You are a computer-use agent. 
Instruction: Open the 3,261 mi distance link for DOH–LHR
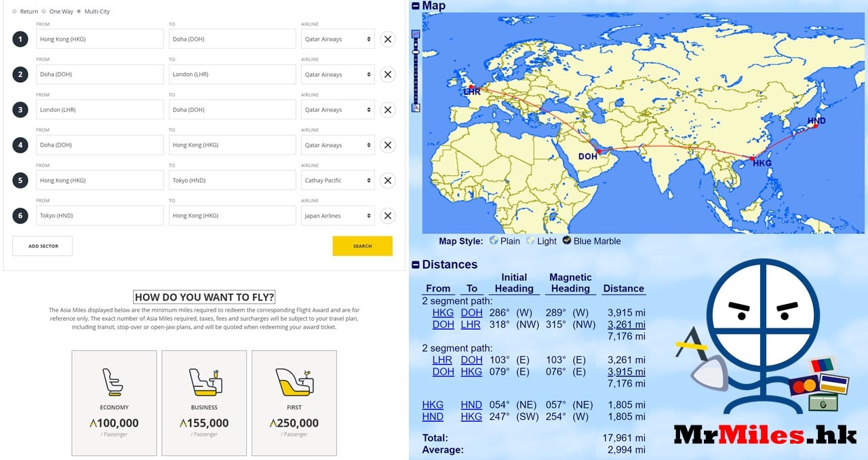626,324
